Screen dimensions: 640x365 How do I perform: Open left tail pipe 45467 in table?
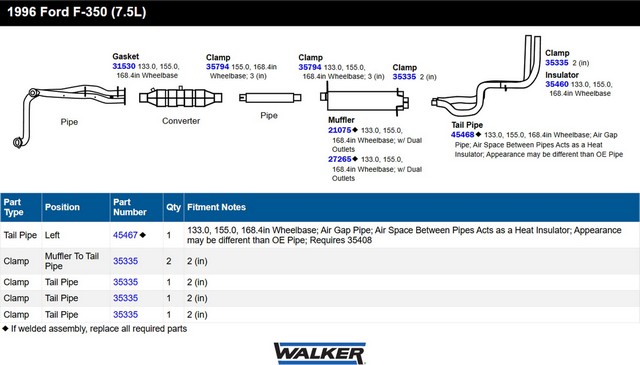(125, 235)
